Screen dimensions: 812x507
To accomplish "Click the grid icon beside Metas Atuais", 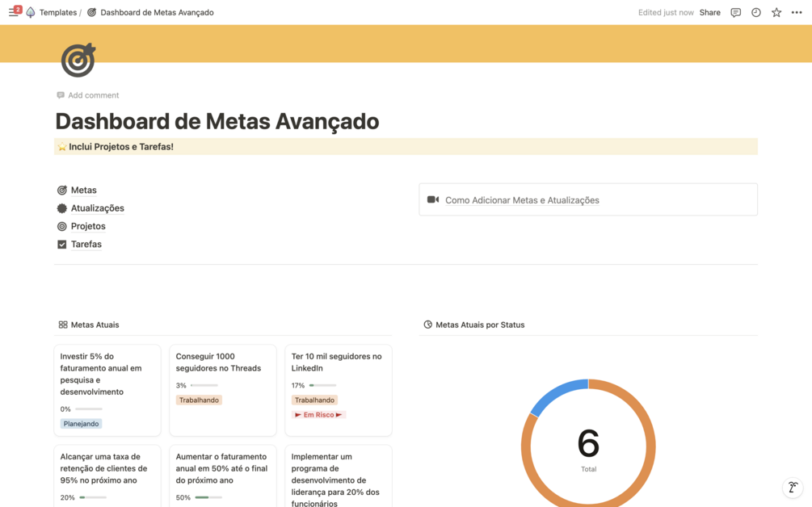I will tap(62, 325).
